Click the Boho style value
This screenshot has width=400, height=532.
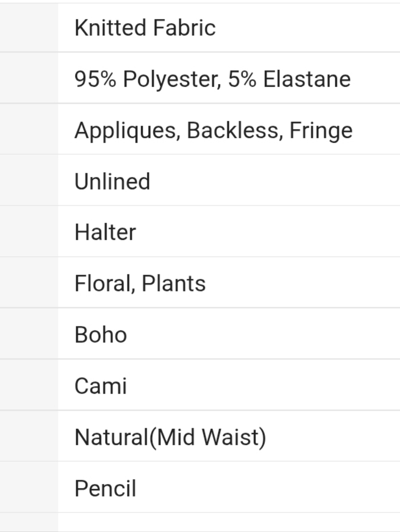101,334
